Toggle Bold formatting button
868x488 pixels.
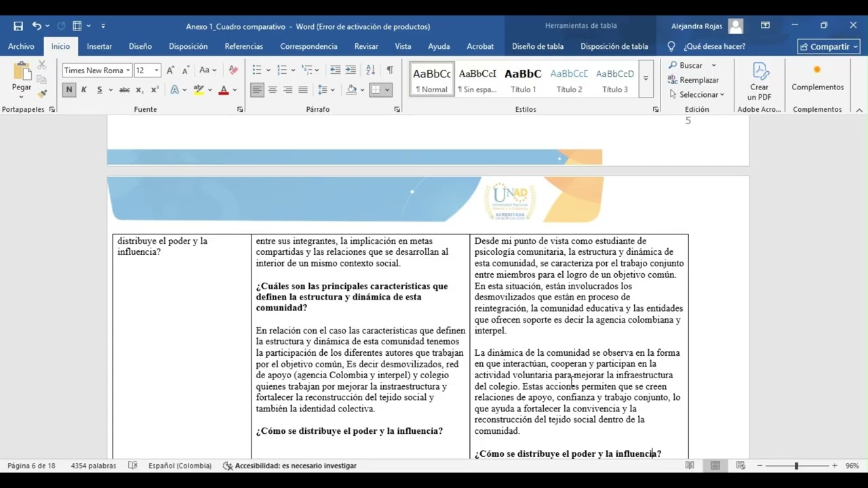(x=68, y=89)
